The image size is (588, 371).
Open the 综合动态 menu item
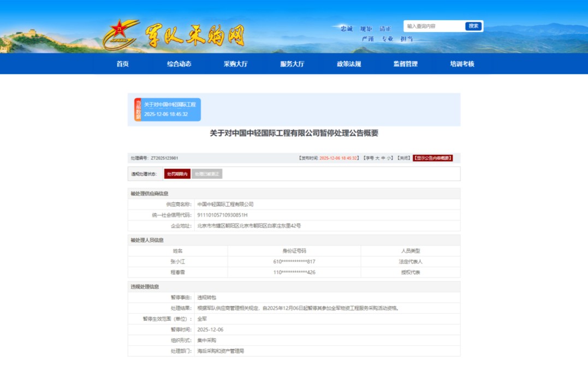click(179, 64)
